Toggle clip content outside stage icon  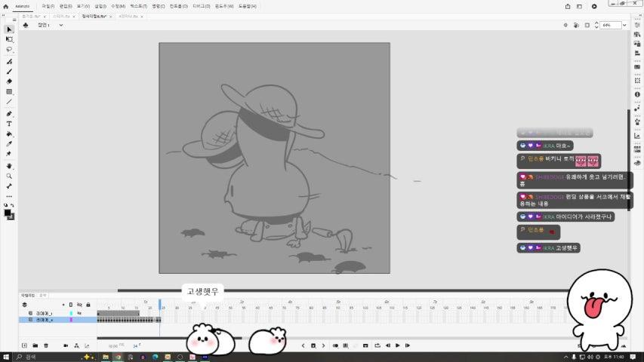point(587,25)
